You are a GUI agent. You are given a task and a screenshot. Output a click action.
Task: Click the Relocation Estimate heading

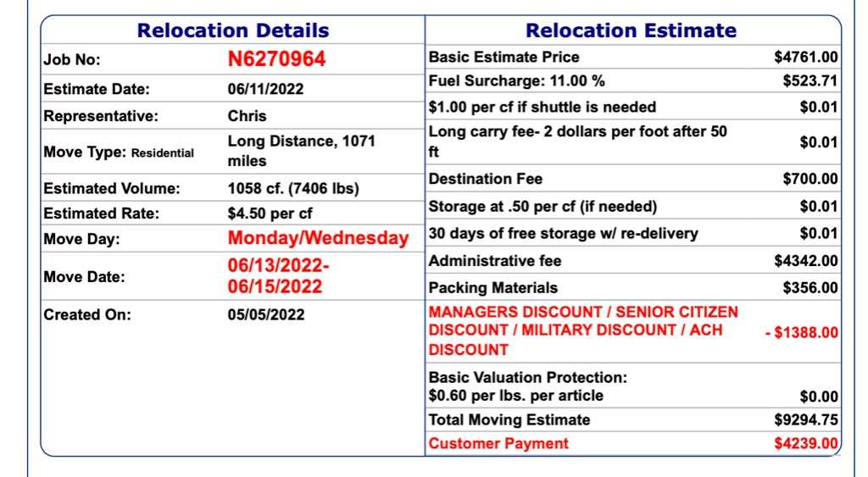coord(631,31)
